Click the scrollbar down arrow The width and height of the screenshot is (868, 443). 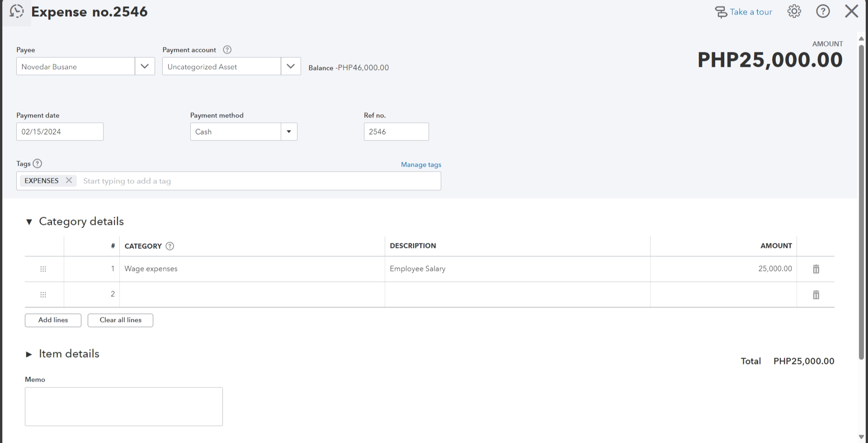click(861, 437)
